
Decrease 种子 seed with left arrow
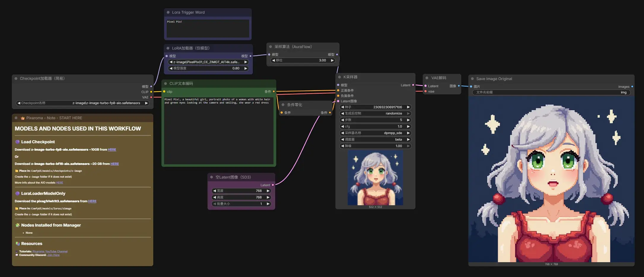pyautogui.click(x=342, y=107)
